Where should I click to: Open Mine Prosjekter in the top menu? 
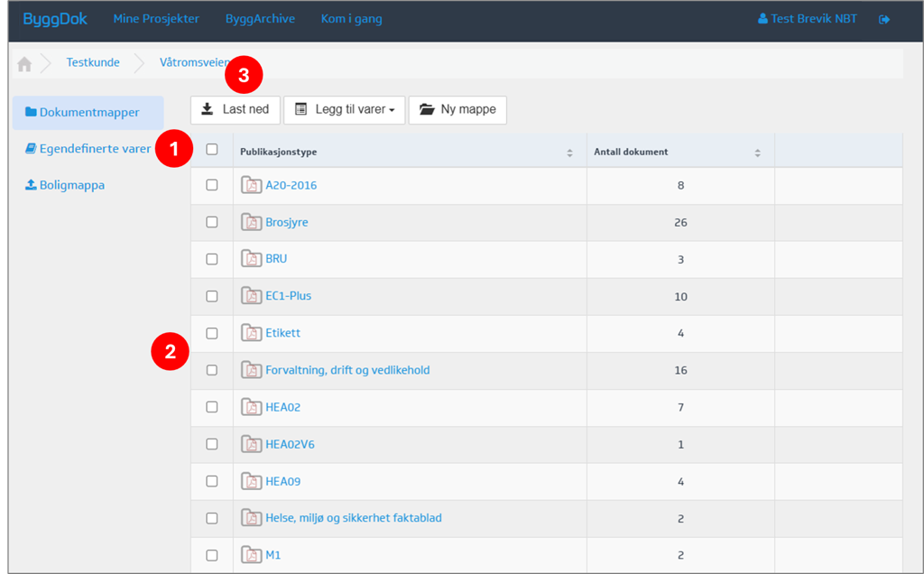156,19
